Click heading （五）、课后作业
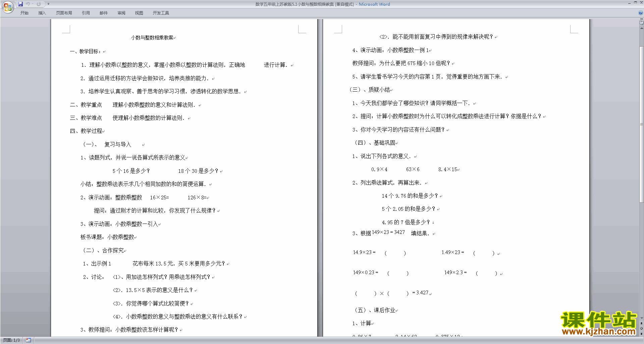The height and width of the screenshot is (344, 644). tap(375, 310)
